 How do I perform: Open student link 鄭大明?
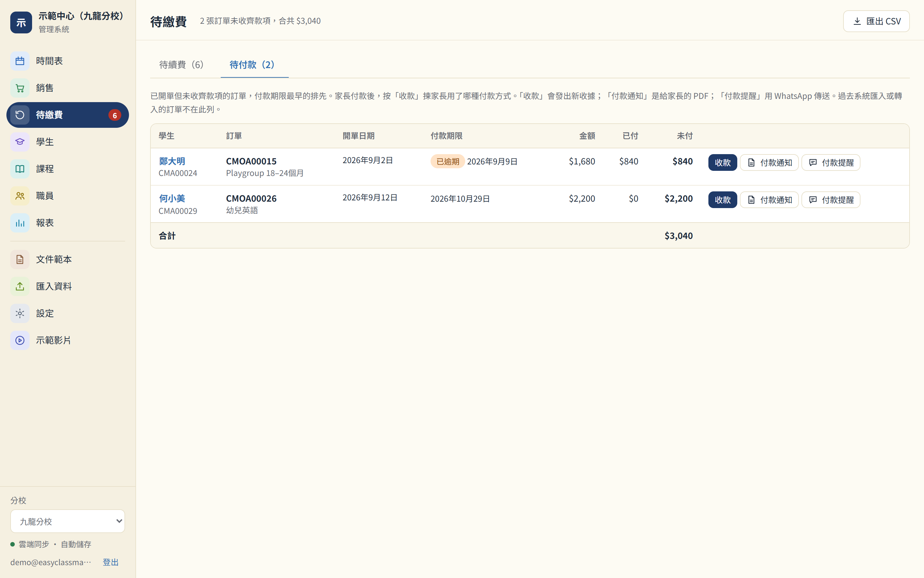click(172, 161)
